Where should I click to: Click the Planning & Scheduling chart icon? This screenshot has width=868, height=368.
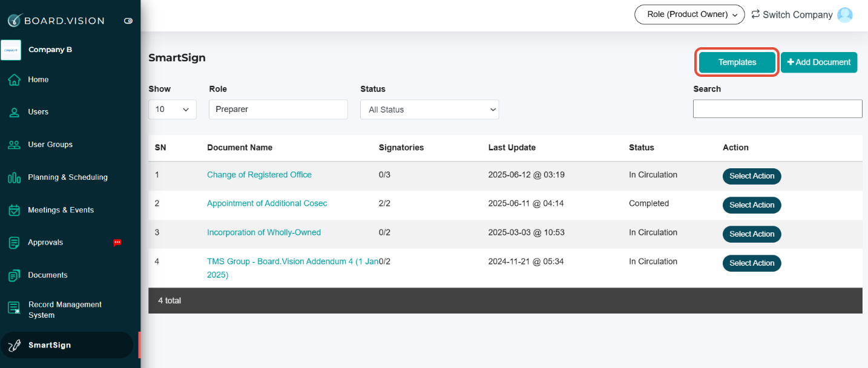tap(15, 177)
